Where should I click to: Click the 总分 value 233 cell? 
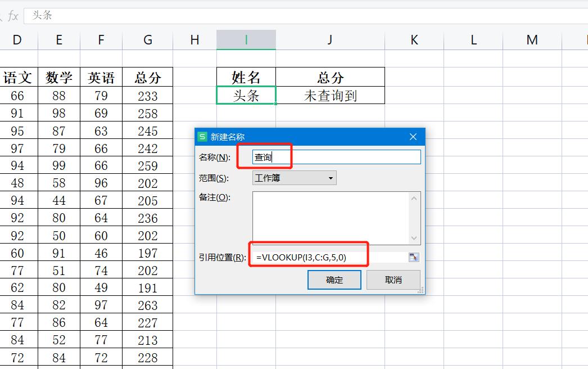click(147, 96)
